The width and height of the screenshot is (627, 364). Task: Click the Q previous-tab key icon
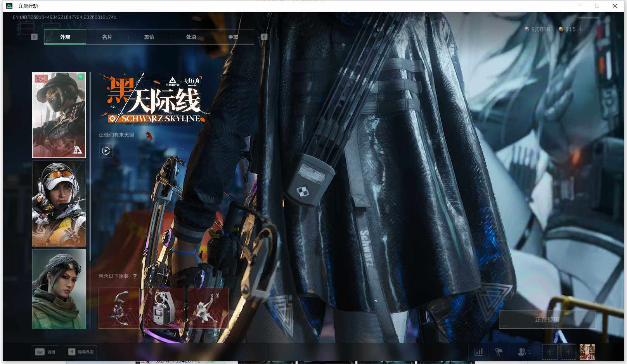coord(34,37)
